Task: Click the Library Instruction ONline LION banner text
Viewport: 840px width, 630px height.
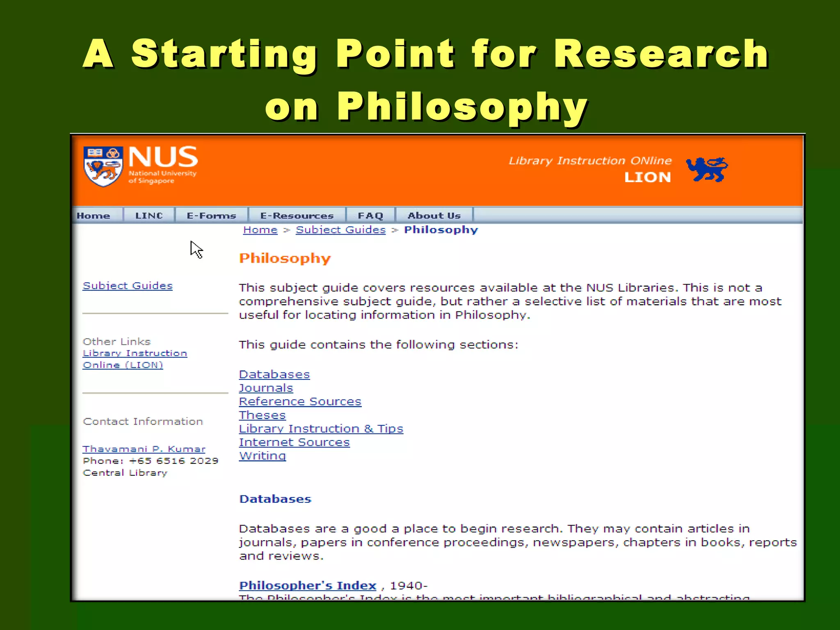Action: pos(590,169)
